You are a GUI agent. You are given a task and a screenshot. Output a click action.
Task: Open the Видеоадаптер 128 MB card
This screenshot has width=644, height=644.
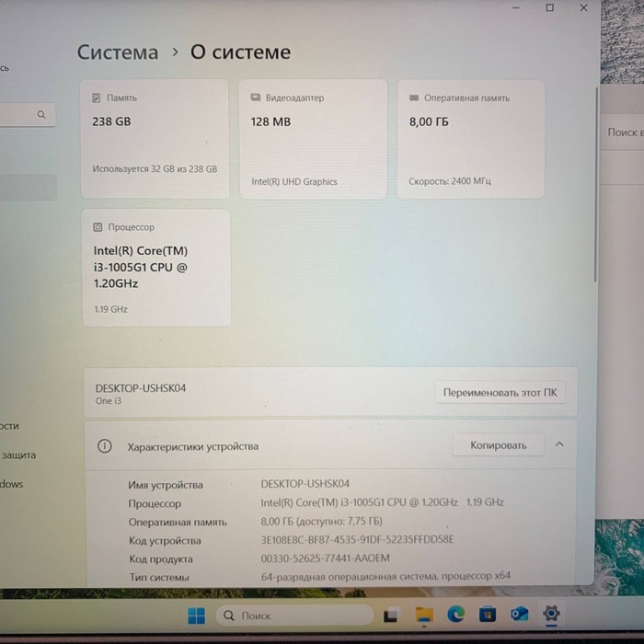(x=313, y=139)
